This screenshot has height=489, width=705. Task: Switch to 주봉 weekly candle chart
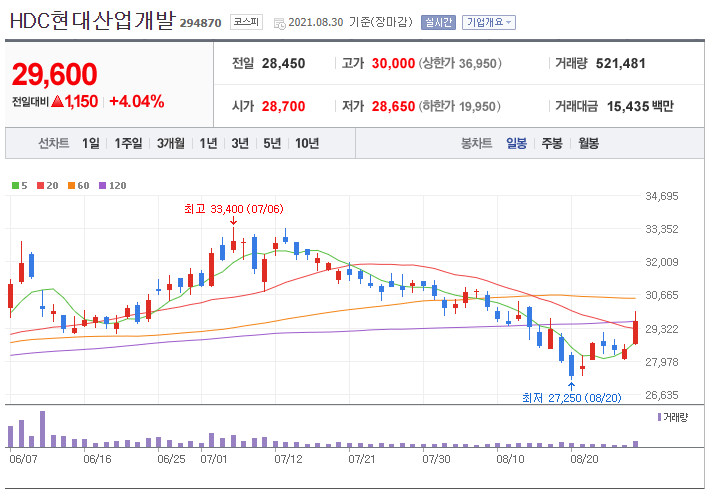click(x=552, y=144)
